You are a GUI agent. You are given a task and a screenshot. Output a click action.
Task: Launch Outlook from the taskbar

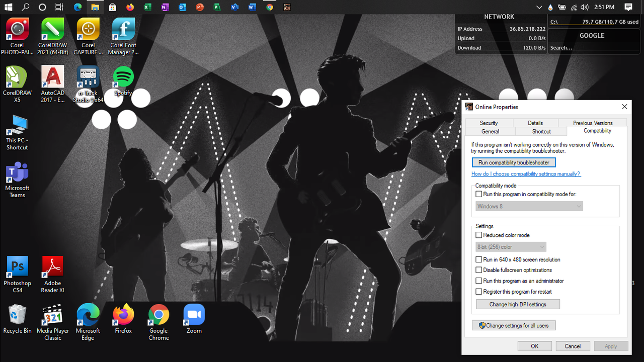[x=182, y=7]
